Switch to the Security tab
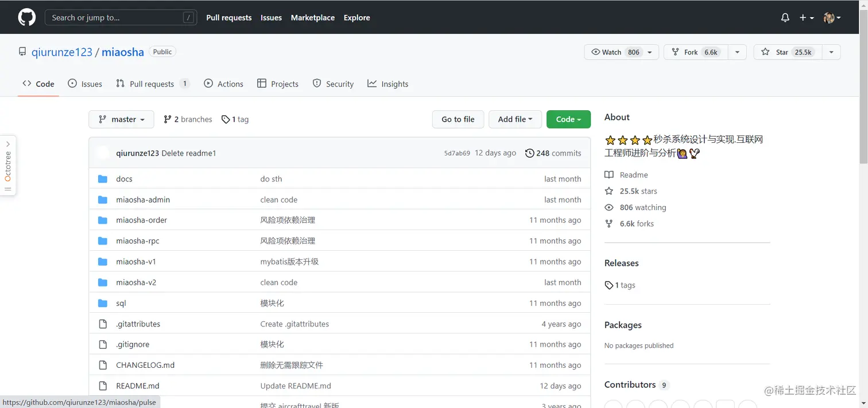The width and height of the screenshot is (868, 408). tap(333, 84)
